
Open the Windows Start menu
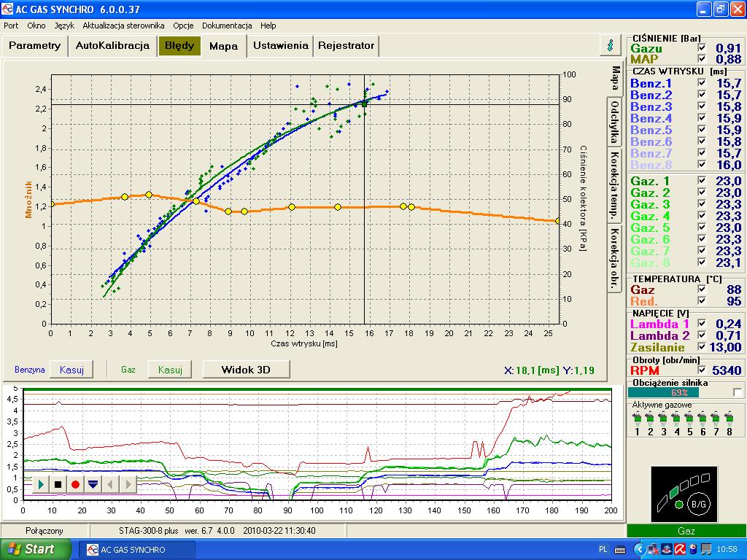point(35,549)
